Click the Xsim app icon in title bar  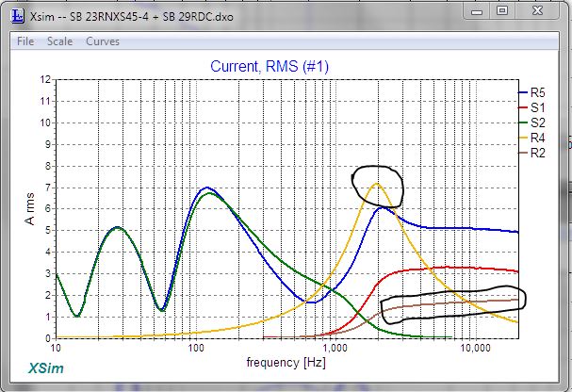pos(18,16)
